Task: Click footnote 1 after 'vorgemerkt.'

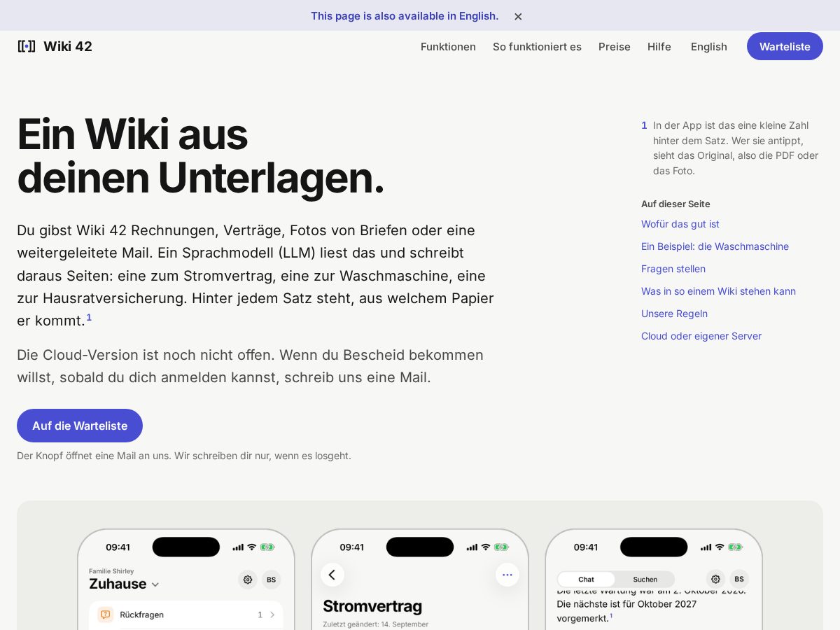Action: (x=611, y=616)
